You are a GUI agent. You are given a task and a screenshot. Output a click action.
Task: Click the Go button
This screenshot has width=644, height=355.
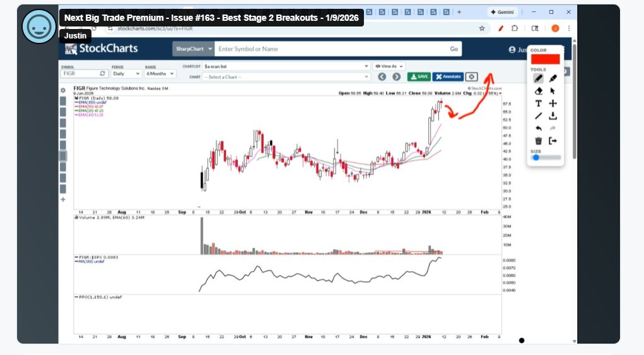pos(454,49)
